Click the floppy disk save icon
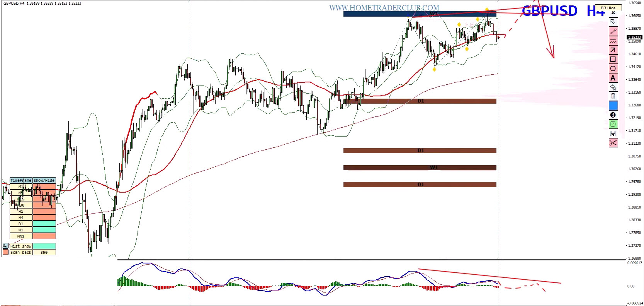This screenshot has height=306, width=644. pyautogui.click(x=613, y=133)
